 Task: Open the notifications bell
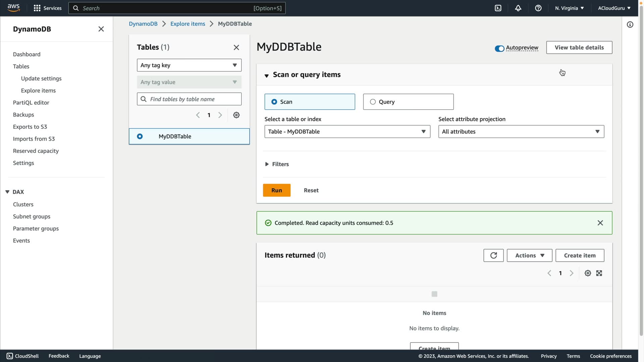518,8
